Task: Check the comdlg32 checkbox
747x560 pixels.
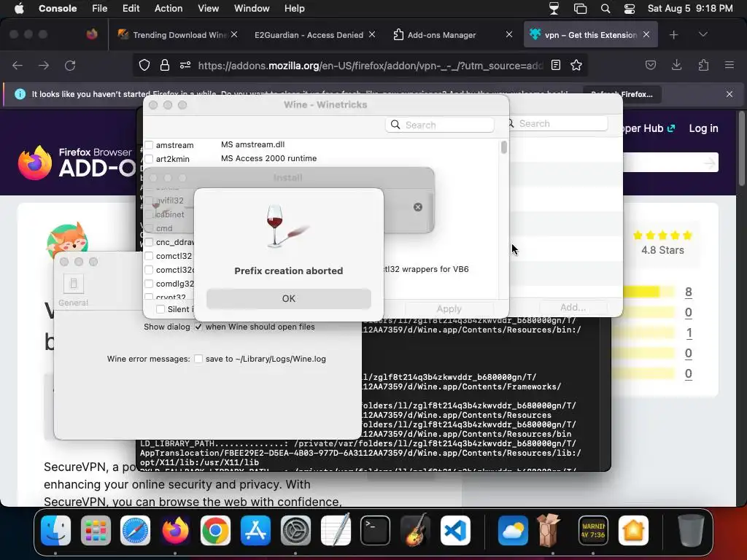Action: point(149,284)
